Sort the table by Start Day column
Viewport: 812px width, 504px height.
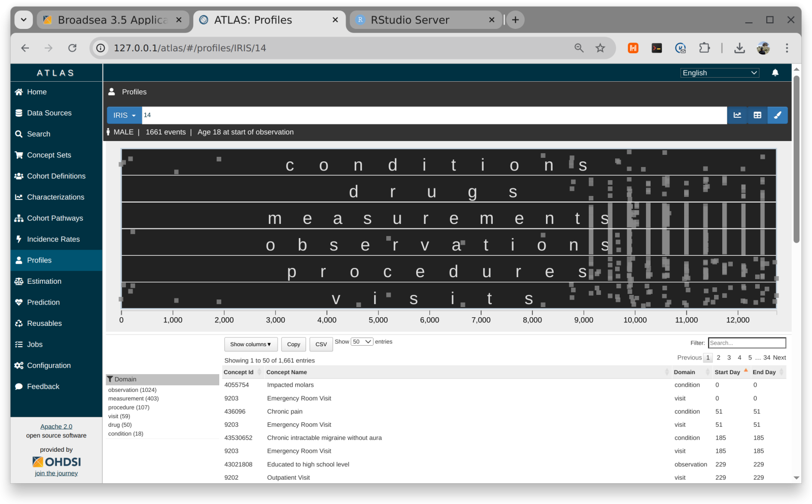point(728,372)
